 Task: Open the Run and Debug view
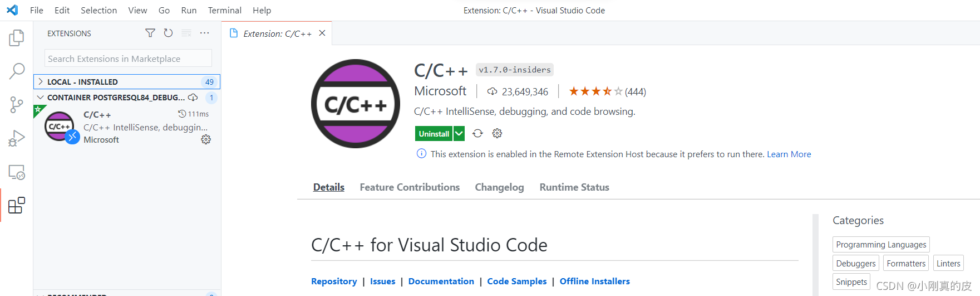coord(17,138)
